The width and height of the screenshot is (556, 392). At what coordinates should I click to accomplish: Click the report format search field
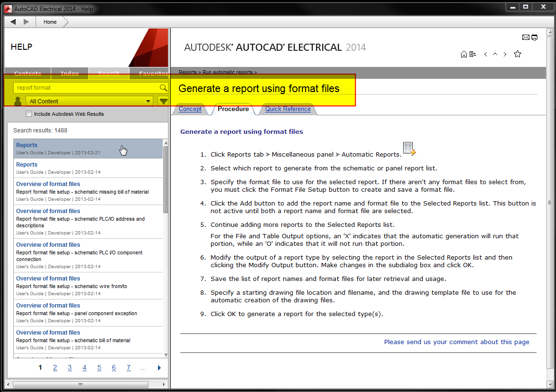pos(87,88)
